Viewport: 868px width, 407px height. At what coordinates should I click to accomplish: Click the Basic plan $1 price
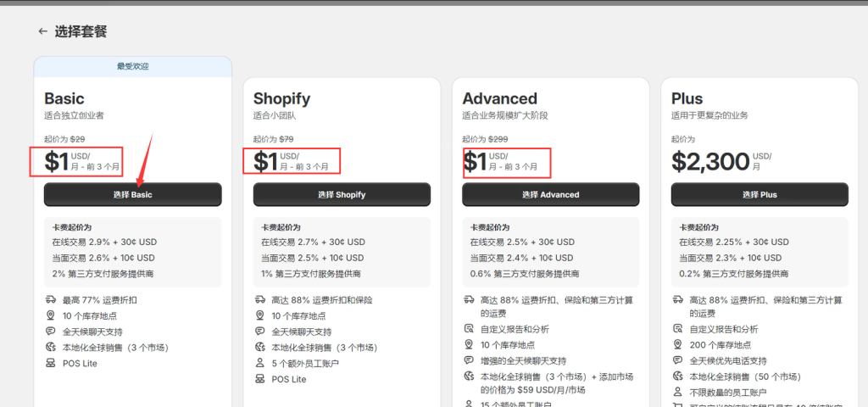click(x=56, y=161)
